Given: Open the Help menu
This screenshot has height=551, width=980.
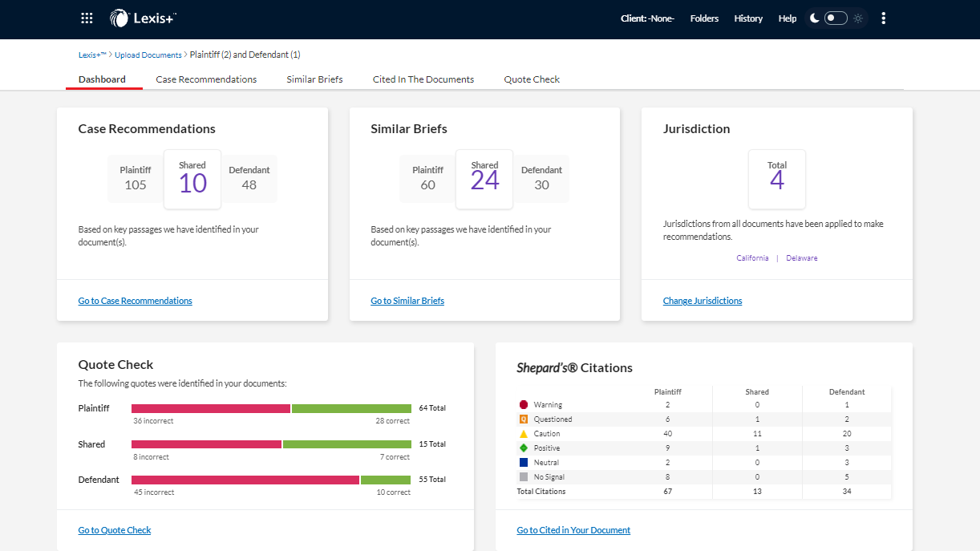Looking at the screenshot, I should point(788,18).
